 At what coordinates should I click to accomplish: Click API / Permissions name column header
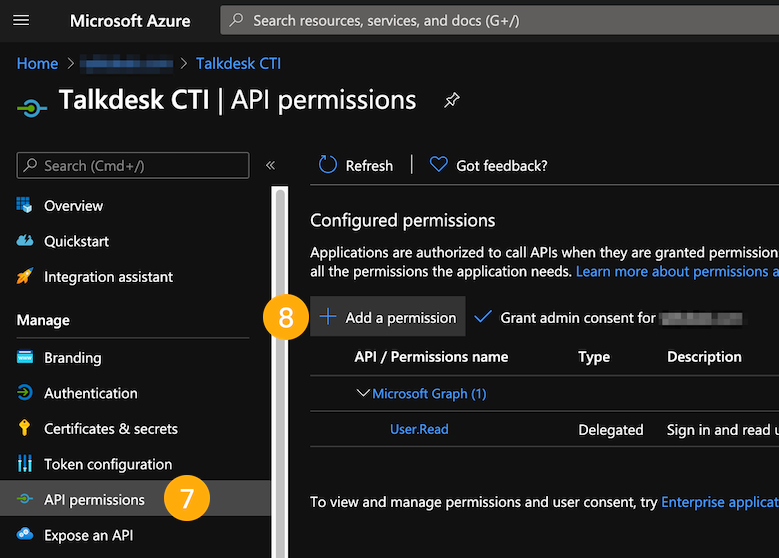[x=431, y=357]
